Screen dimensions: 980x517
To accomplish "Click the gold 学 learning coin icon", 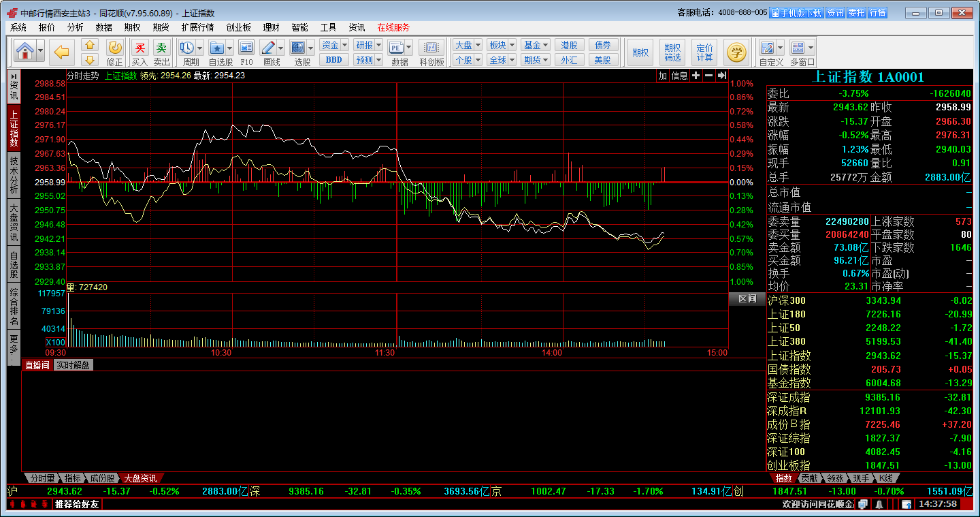I will tap(736, 51).
